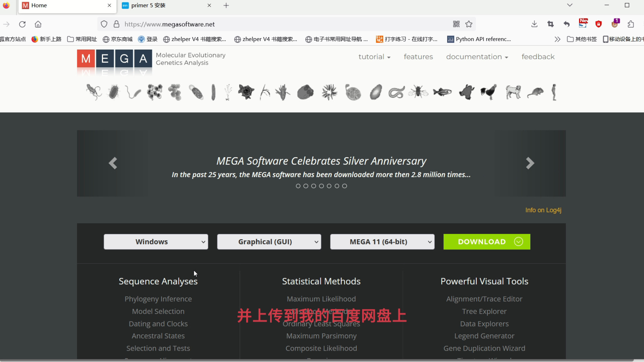Select the Home tab
The width and height of the screenshot is (644, 362).
tap(67, 6)
